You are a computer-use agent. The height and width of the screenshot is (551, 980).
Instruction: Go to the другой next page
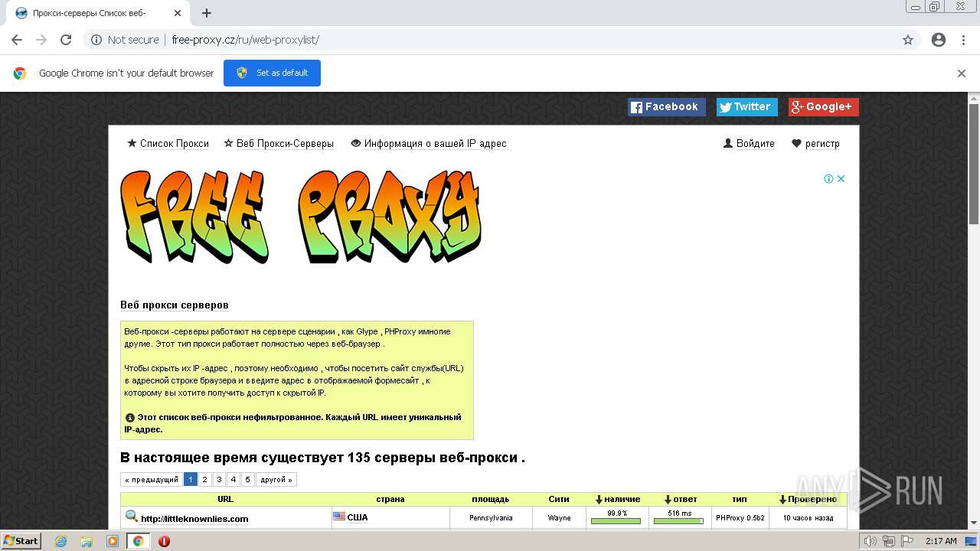click(276, 480)
